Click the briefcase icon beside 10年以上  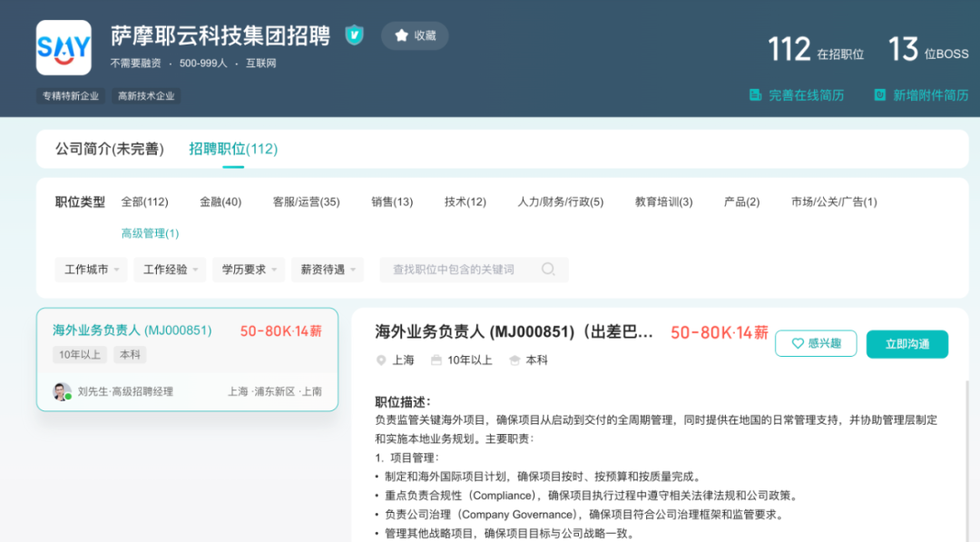click(x=438, y=360)
